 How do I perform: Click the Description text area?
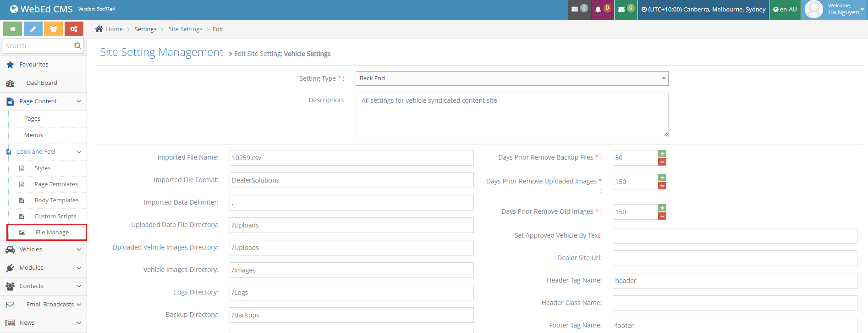(x=511, y=115)
